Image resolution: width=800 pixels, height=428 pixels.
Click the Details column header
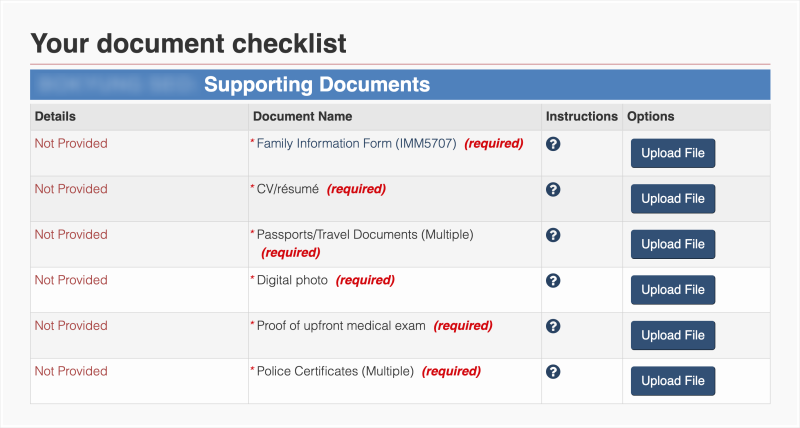pos(55,117)
